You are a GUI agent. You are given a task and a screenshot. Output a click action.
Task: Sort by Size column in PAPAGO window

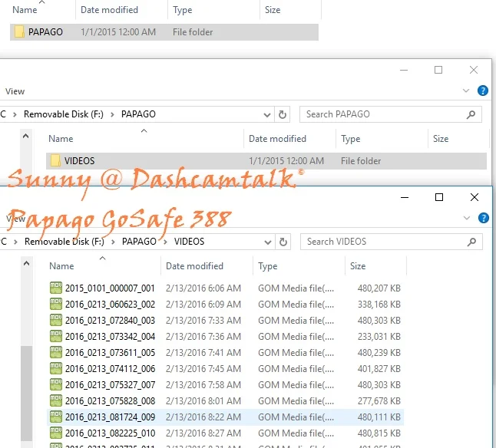click(441, 139)
